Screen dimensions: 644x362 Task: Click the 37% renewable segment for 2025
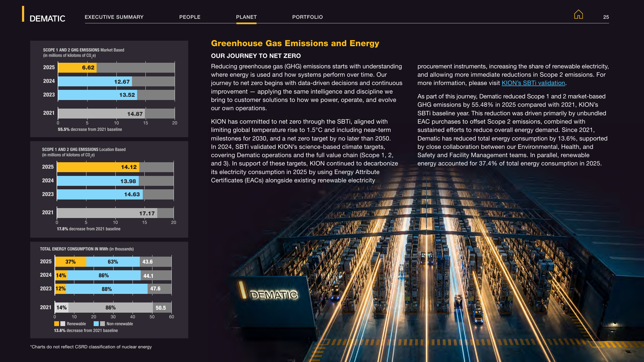(71, 261)
